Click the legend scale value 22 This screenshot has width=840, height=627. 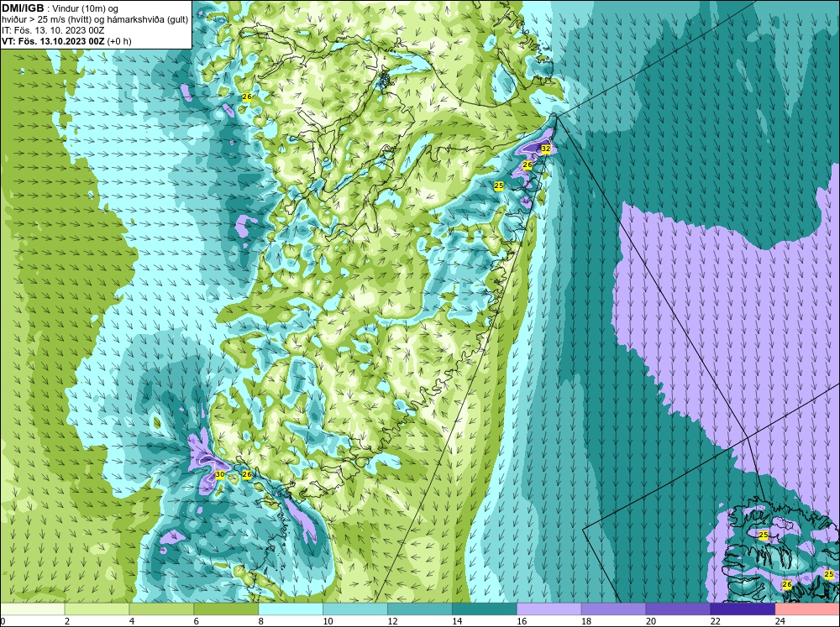point(715,621)
